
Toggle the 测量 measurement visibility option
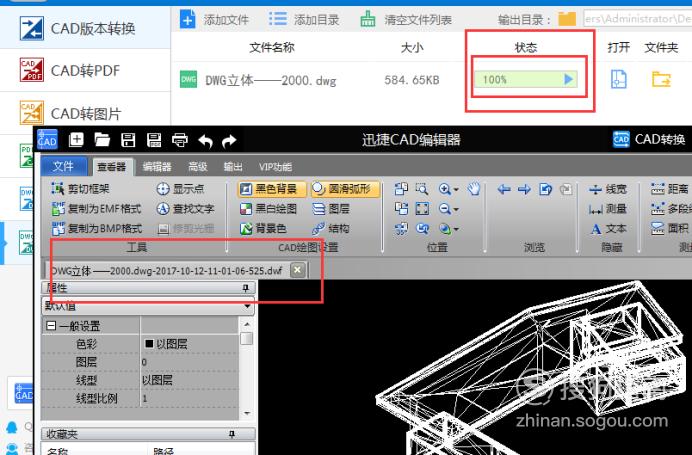608,209
